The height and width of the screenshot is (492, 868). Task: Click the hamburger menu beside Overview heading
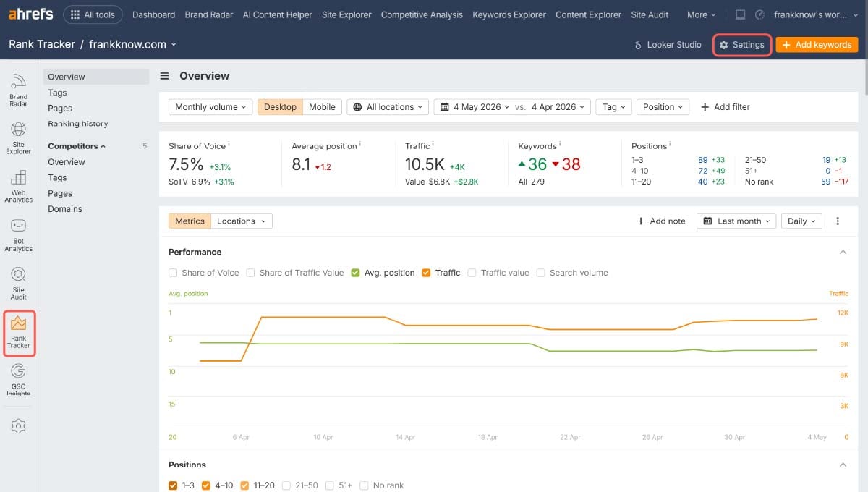click(164, 76)
